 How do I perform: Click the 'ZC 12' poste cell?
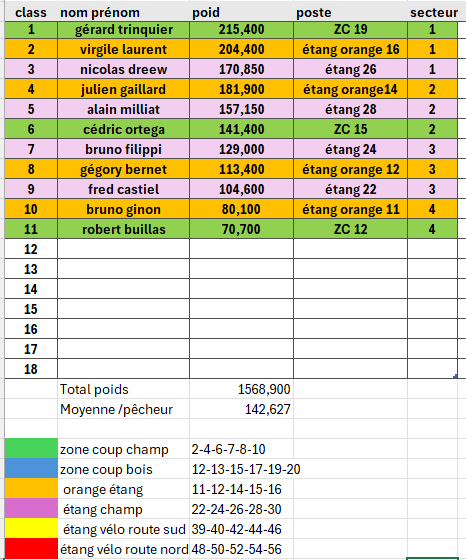(x=350, y=229)
